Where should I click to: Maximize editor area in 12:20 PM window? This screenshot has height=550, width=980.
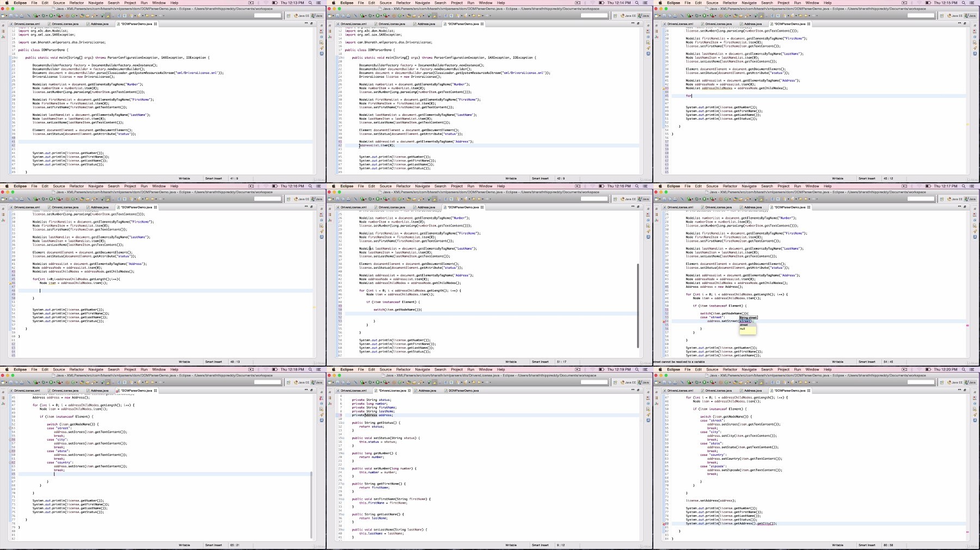coord(965,390)
